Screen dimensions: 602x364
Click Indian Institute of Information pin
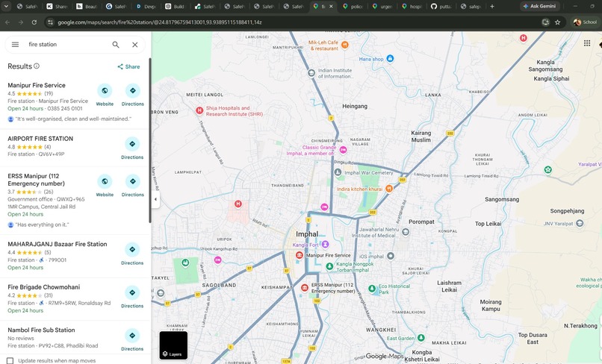pyautogui.click(x=311, y=73)
